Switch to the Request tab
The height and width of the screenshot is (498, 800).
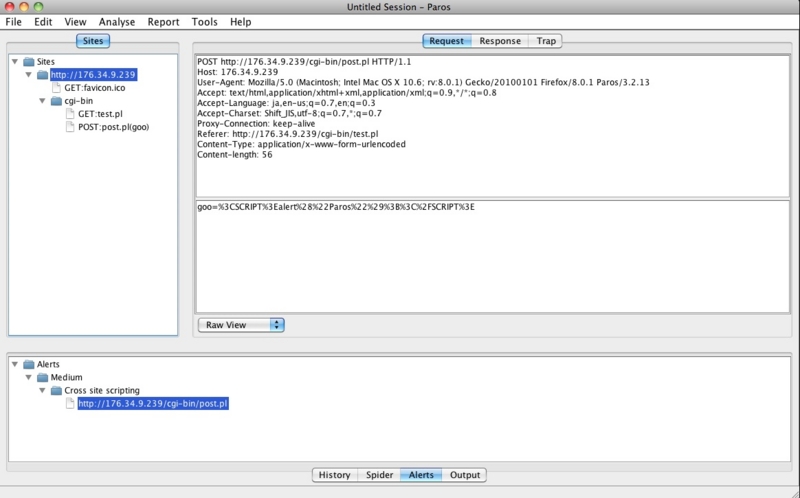pos(446,41)
